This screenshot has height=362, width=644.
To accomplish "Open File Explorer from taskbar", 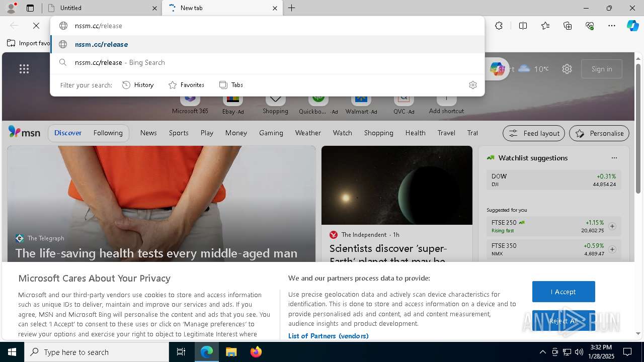I will click(x=231, y=352).
